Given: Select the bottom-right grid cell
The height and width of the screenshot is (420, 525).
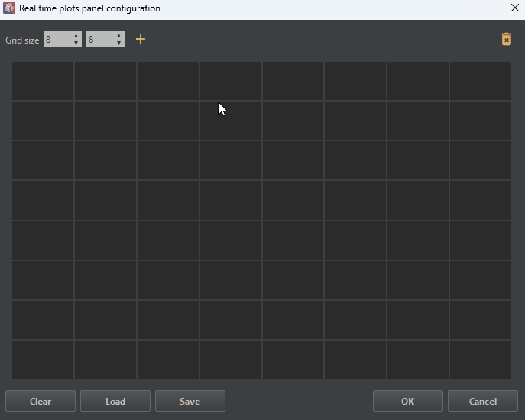Looking at the screenshot, I should [x=480, y=359].
